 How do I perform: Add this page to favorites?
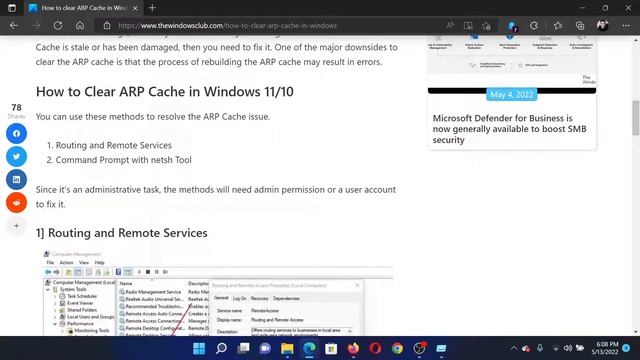tap(486, 26)
